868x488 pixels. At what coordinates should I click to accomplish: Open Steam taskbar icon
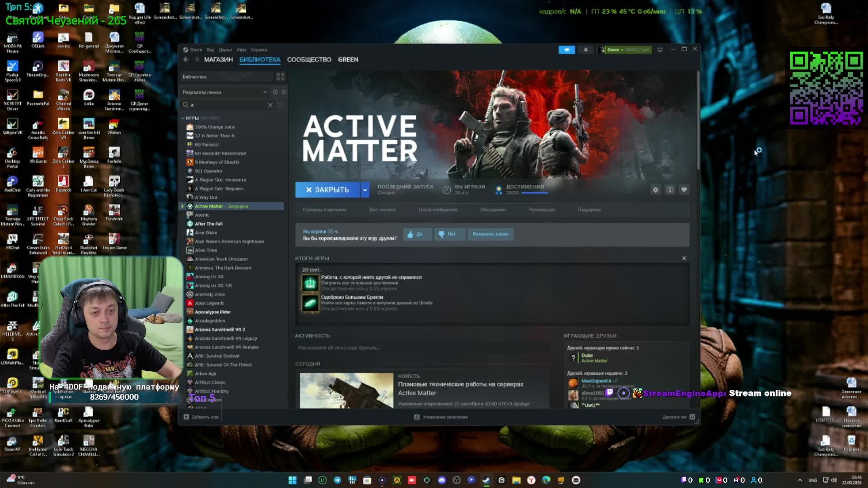[x=486, y=480]
